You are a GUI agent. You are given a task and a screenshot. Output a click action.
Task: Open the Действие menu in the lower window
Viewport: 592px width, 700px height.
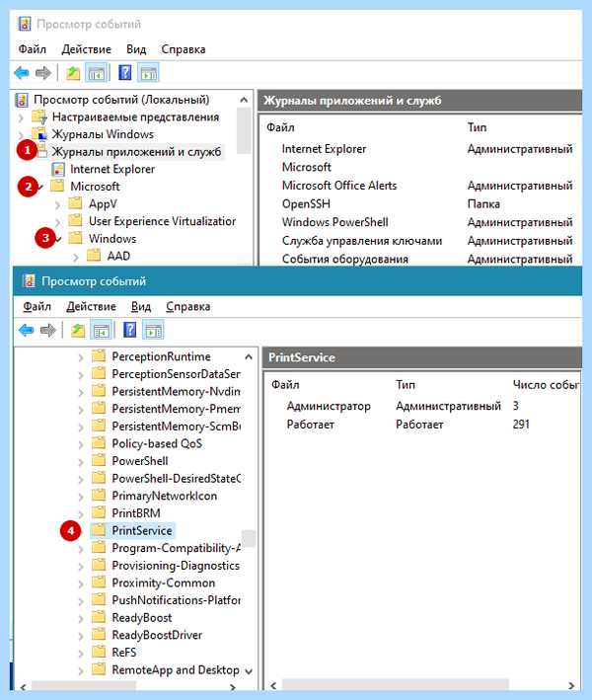click(x=92, y=306)
